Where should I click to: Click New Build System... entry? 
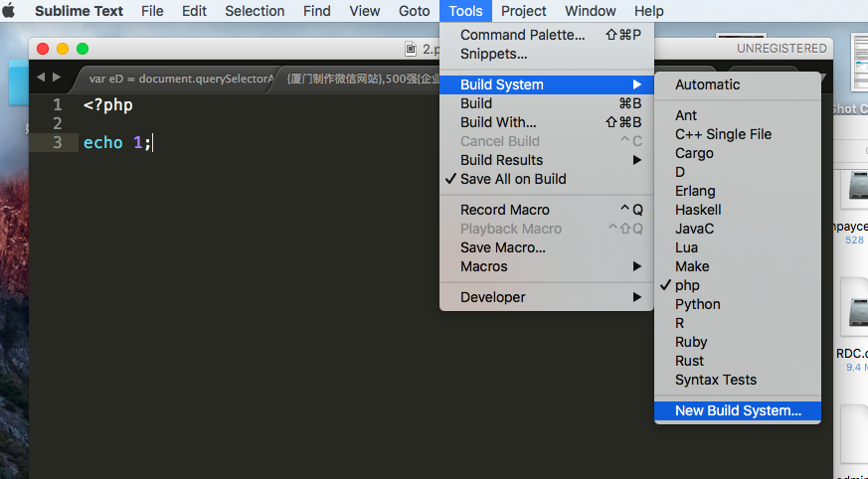coord(737,410)
